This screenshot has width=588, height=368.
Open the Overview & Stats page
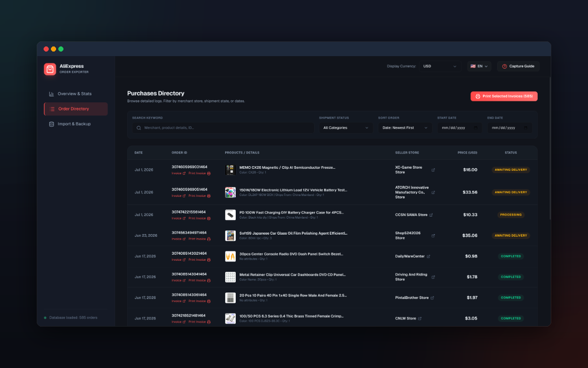point(75,94)
